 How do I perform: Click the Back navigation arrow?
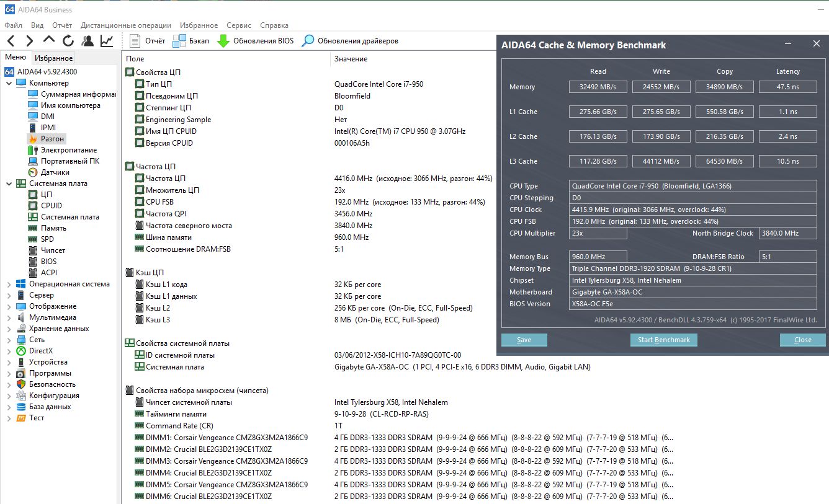point(11,41)
